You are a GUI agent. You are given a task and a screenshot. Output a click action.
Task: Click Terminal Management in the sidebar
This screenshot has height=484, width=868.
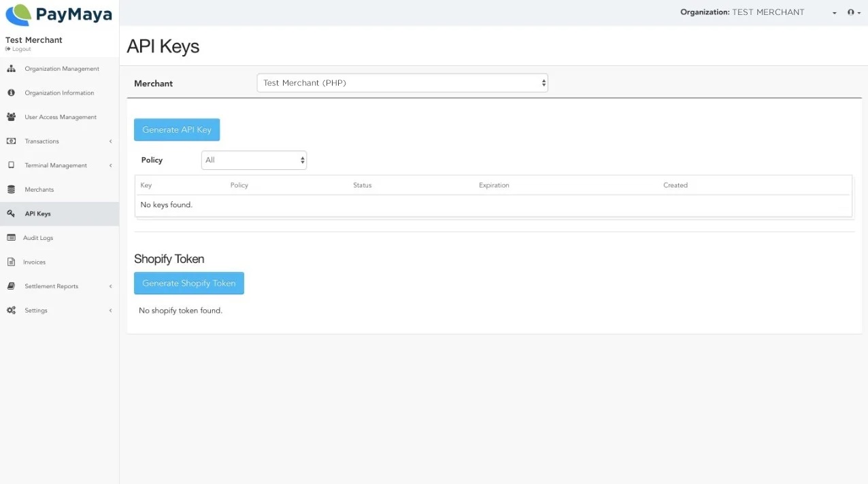point(56,165)
